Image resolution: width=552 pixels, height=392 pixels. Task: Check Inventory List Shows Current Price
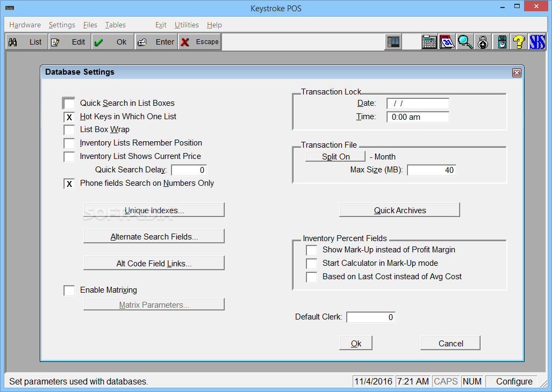coord(69,156)
